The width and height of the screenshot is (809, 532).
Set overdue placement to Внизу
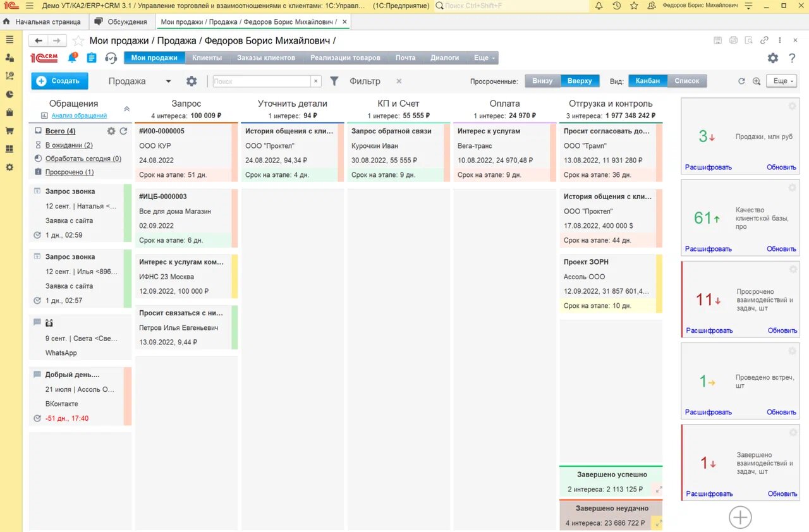[542, 81]
